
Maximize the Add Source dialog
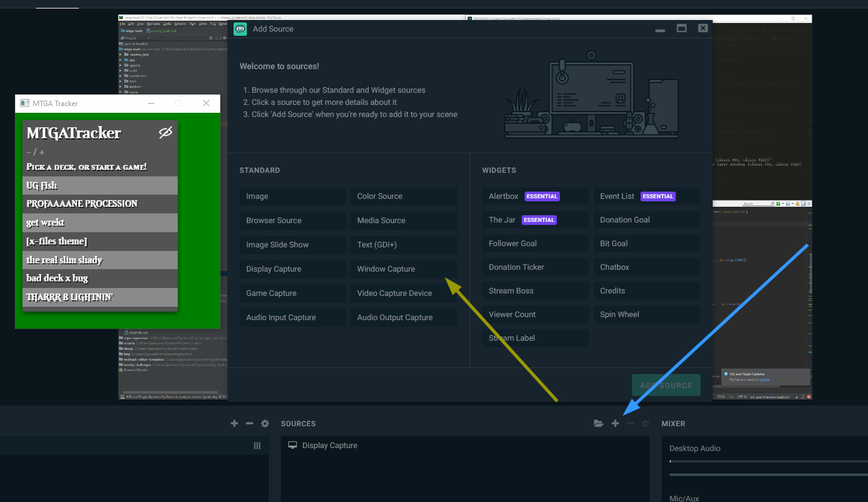tap(682, 28)
